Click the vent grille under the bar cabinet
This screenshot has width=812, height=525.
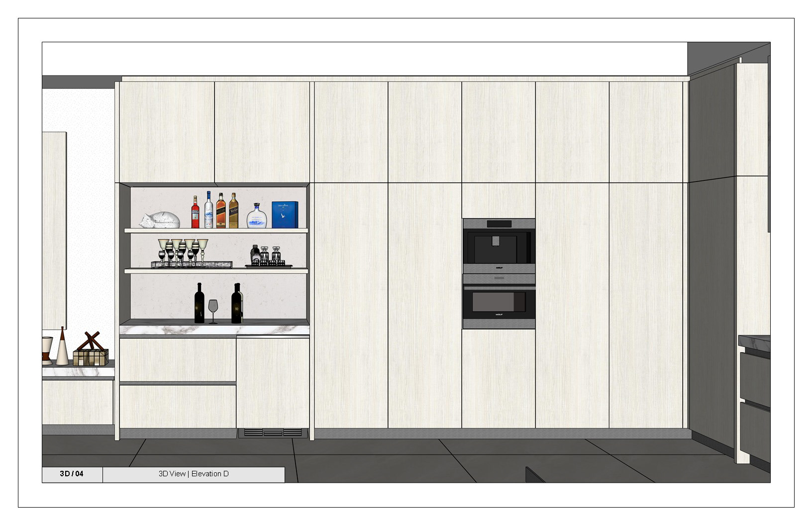[x=273, y=433]
